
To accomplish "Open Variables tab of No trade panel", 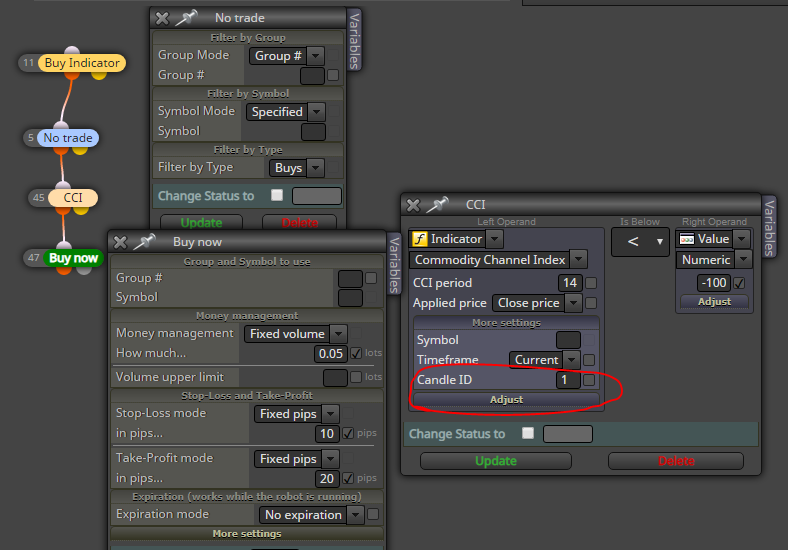I will pyautogui.click(x=354, y=41).
